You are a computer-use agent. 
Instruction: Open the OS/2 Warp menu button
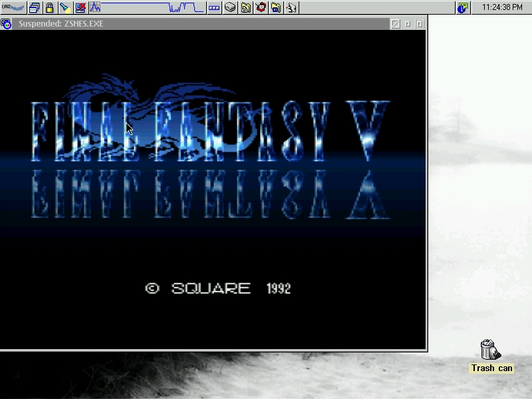click(x=13, y=7)
